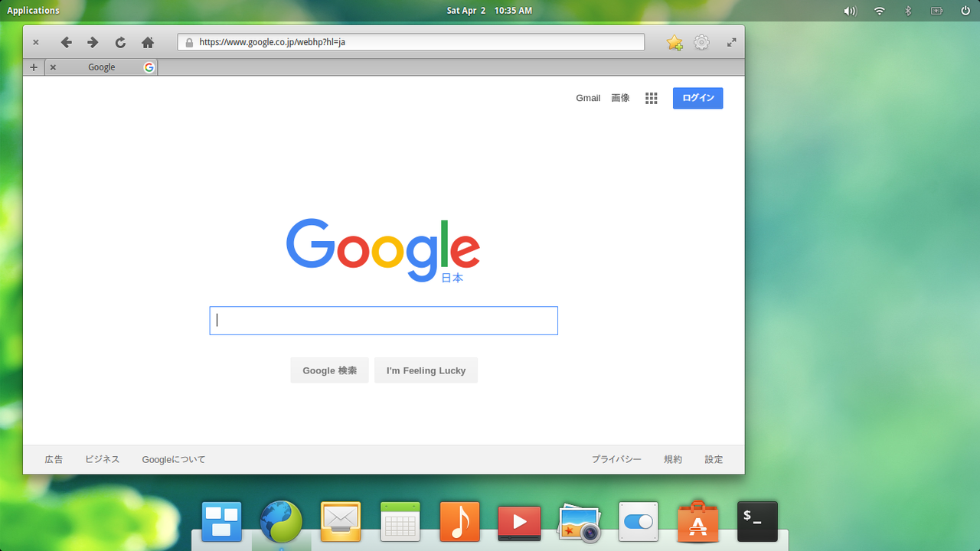Select the Google tab
The width and height of the screenshot is (980, 551).
tap(102, 67)
